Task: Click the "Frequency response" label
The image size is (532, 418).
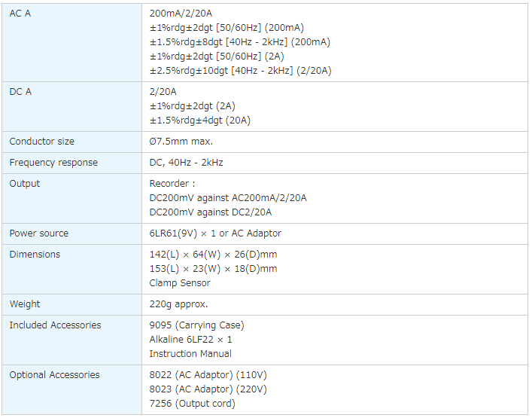Action: [53, 163]
